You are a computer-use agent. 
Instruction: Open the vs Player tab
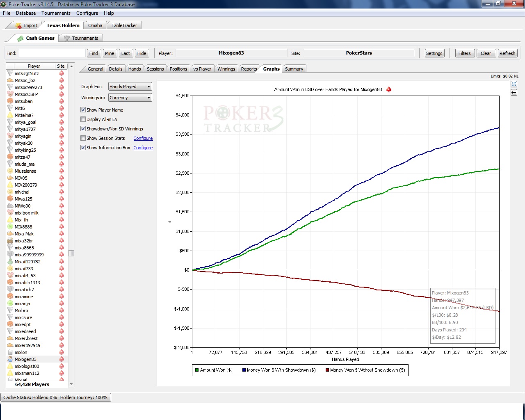click(202, 69)
